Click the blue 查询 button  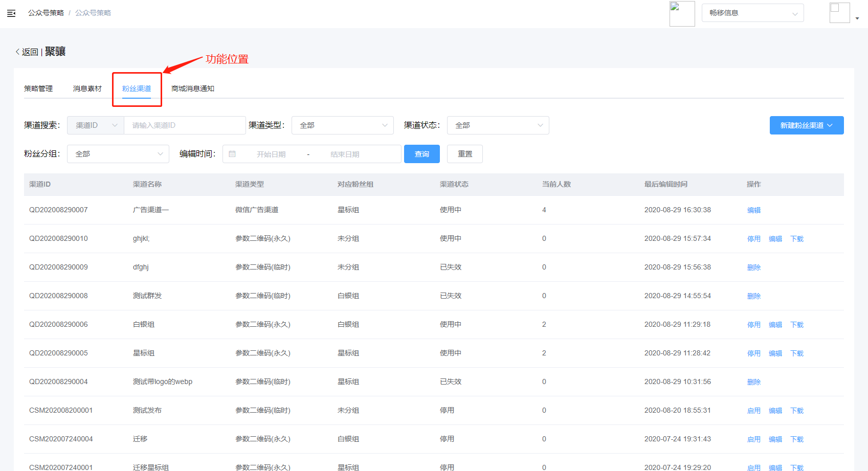pyautogui.click(x=421, y=154)
